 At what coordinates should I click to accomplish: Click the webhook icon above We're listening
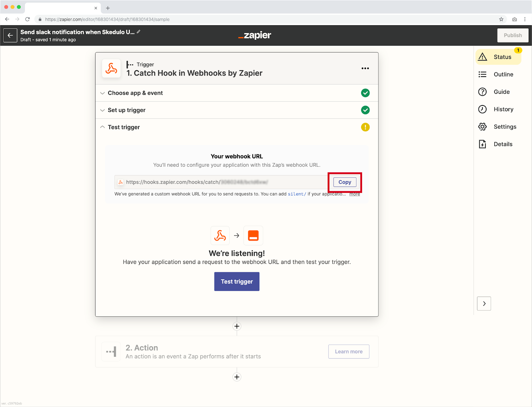click(x=220, y=235)
